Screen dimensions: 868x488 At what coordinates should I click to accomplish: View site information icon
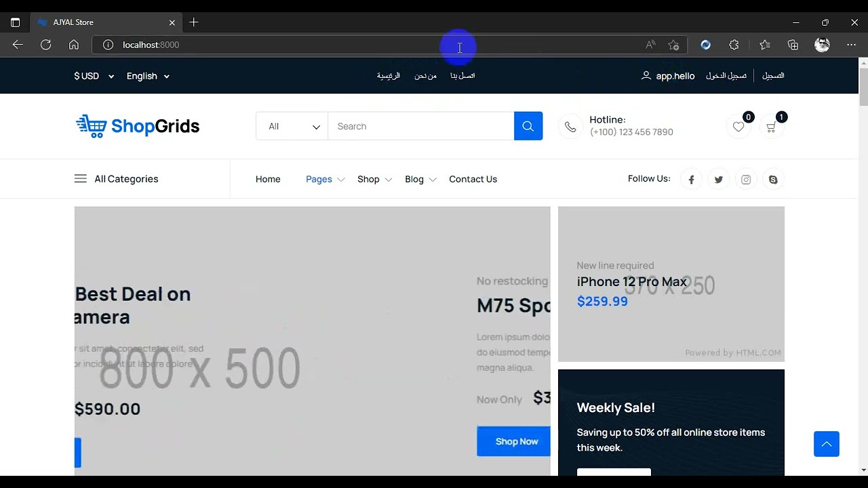point(108,45)
